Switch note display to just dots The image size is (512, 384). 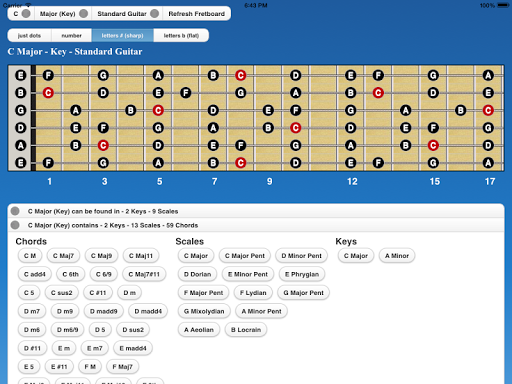[x=29, y=35]
